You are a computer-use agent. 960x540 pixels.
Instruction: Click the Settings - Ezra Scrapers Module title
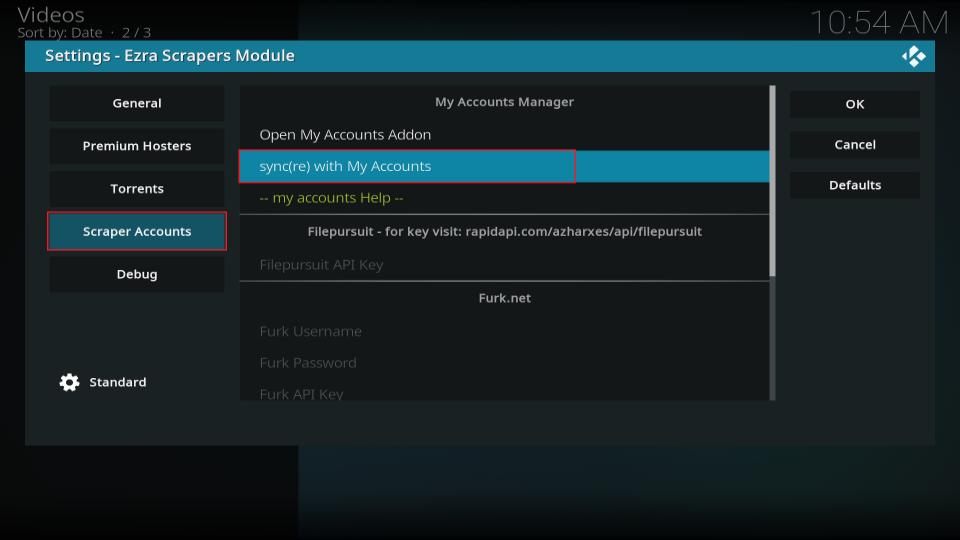tap(170, 56)
